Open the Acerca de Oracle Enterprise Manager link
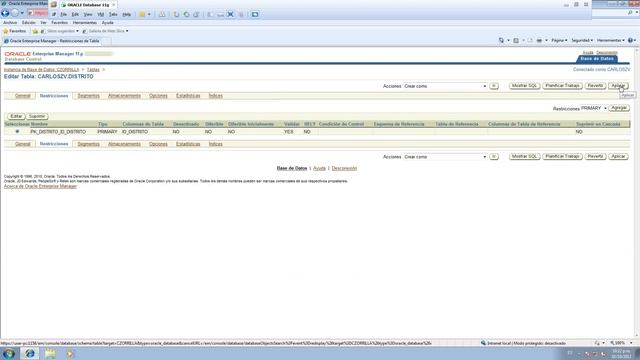This screenshot has height=360, width=640. coord(40,186)
